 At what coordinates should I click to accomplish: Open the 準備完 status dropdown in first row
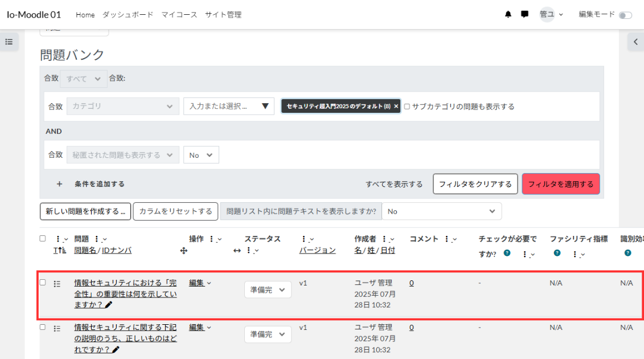(x=268, y=289)
